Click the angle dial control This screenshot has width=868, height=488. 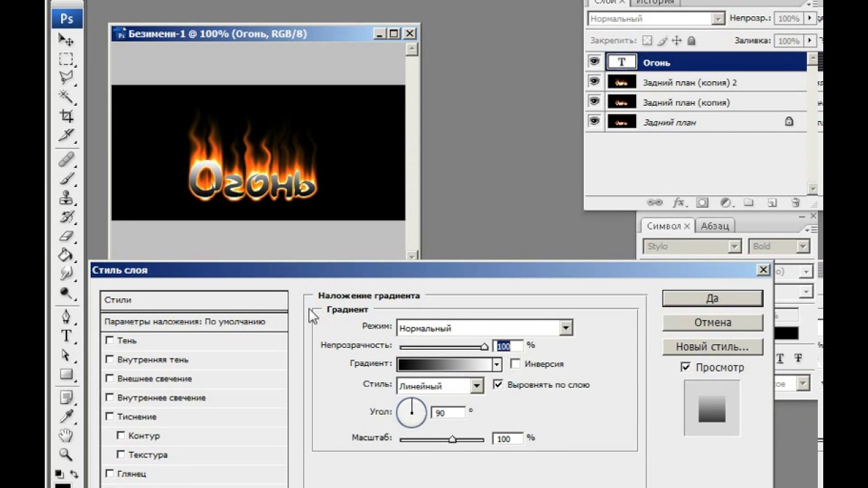pyautogui.click(x=412, y=412)
